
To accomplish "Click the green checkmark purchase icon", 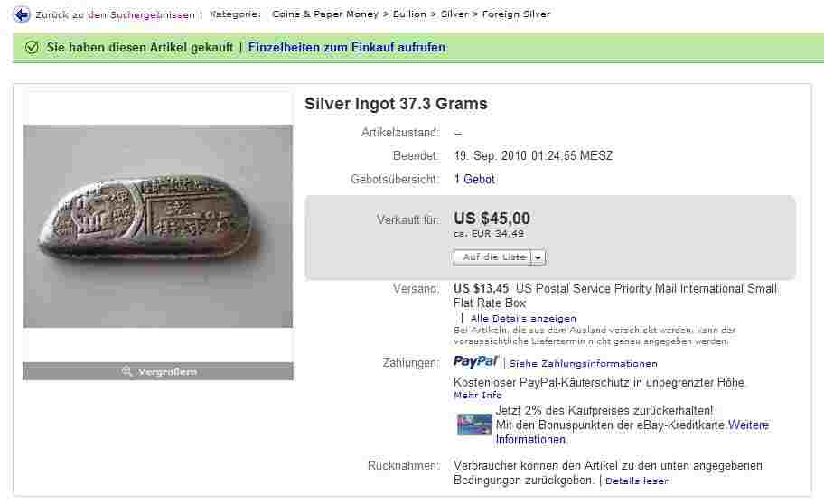I will 32,47.
